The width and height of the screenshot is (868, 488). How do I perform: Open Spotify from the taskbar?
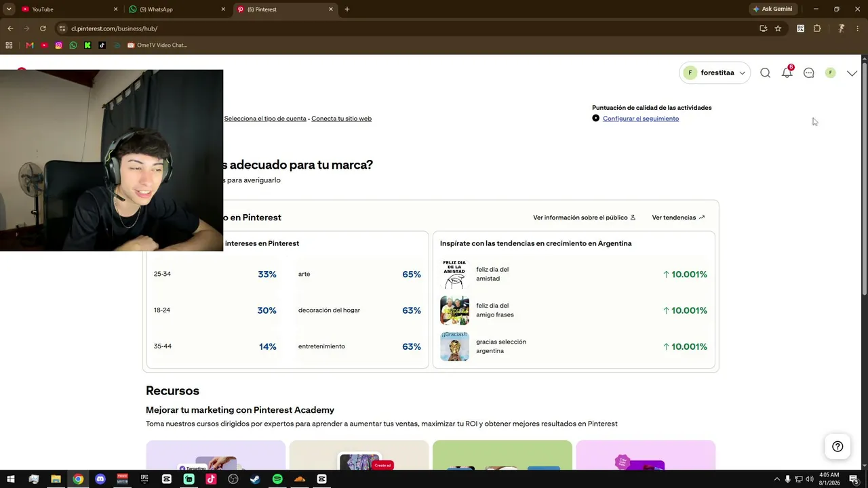(x=277, y=479)
